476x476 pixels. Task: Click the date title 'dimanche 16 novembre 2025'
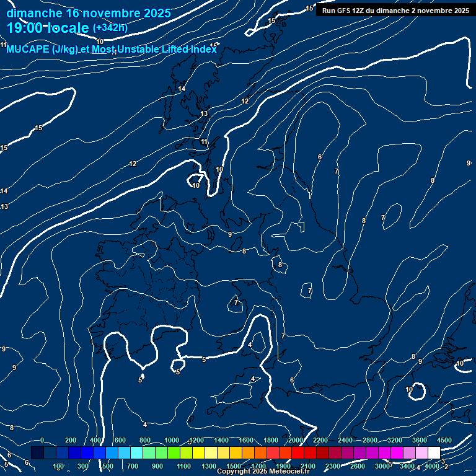89,13
